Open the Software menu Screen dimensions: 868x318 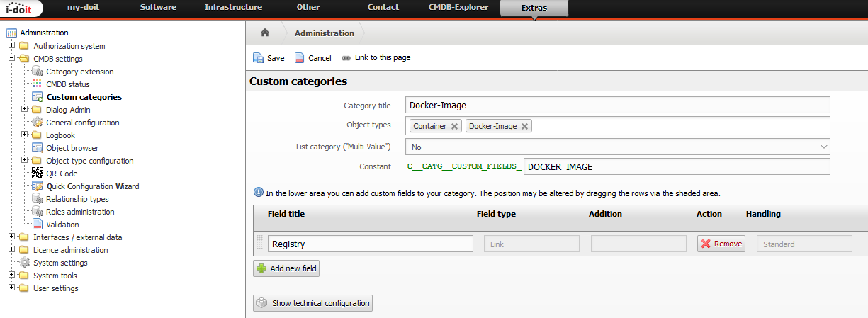tap(159, 7)
